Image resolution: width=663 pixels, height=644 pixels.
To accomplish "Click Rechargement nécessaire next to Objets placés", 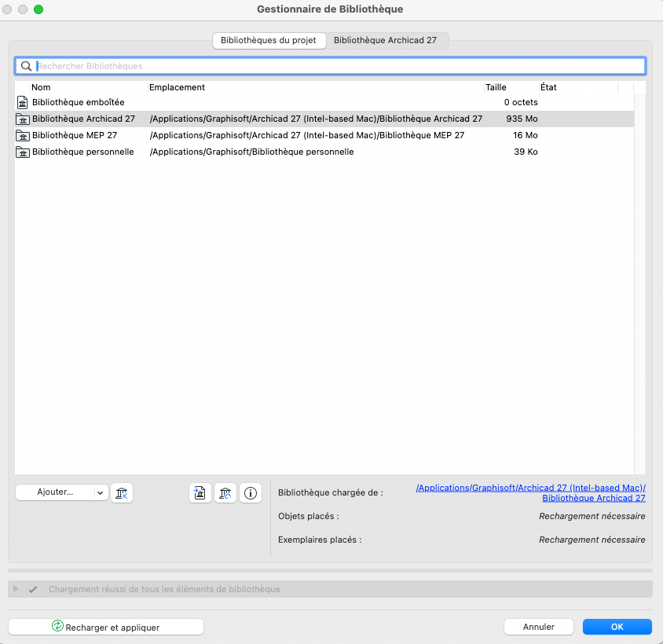I will click(x=592, y=516).
